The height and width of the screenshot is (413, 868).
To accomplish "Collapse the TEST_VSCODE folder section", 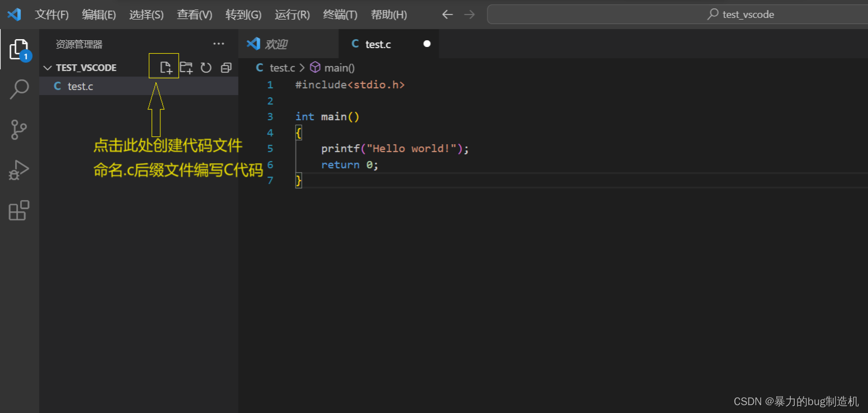I will (x=48, y=68).
